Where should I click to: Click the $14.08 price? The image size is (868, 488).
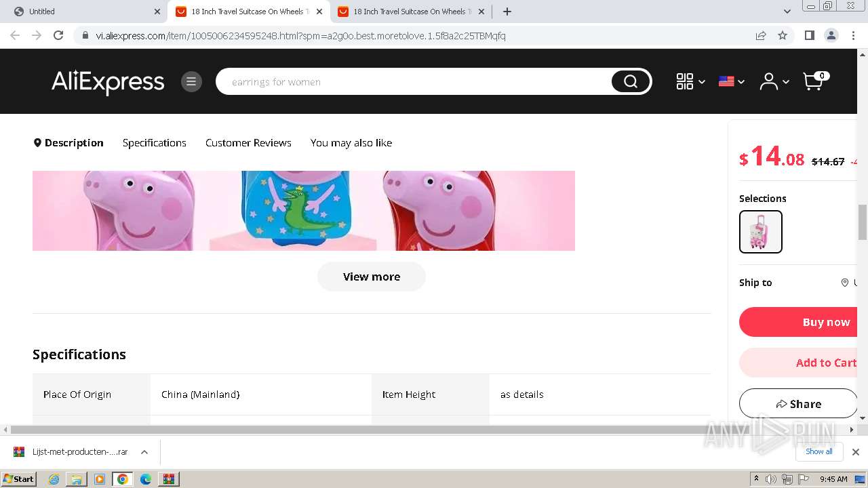pos(772,157)
